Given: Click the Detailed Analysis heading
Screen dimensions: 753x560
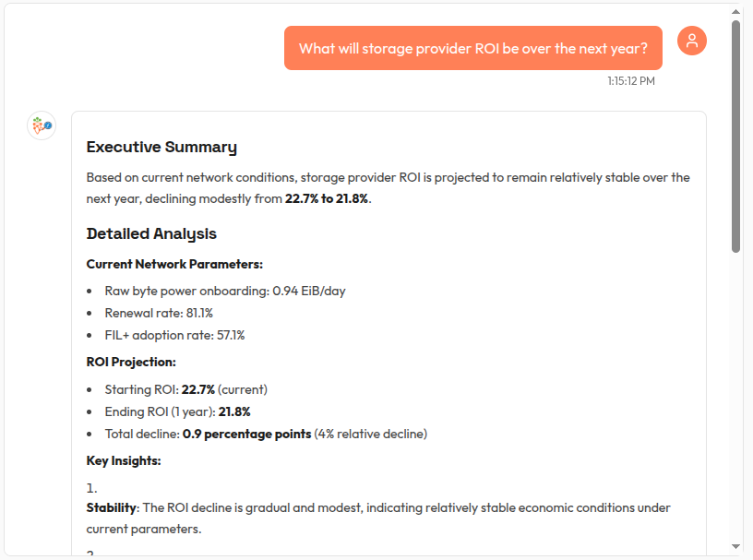Looking at the screenshot, I should [x=151, y=233].
